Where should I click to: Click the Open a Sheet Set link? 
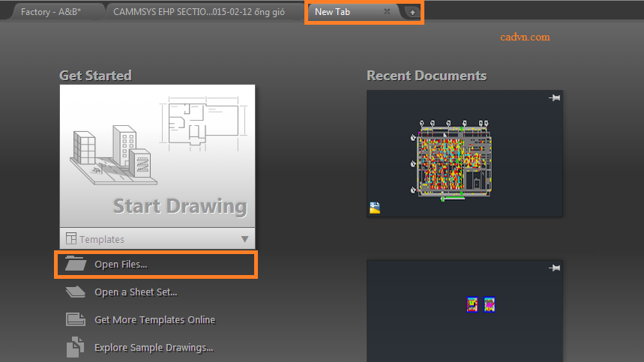(136, 292)
